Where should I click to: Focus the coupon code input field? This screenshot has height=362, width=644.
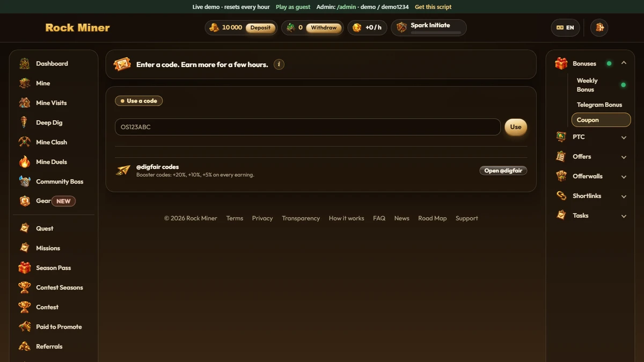tap(308, 127)
